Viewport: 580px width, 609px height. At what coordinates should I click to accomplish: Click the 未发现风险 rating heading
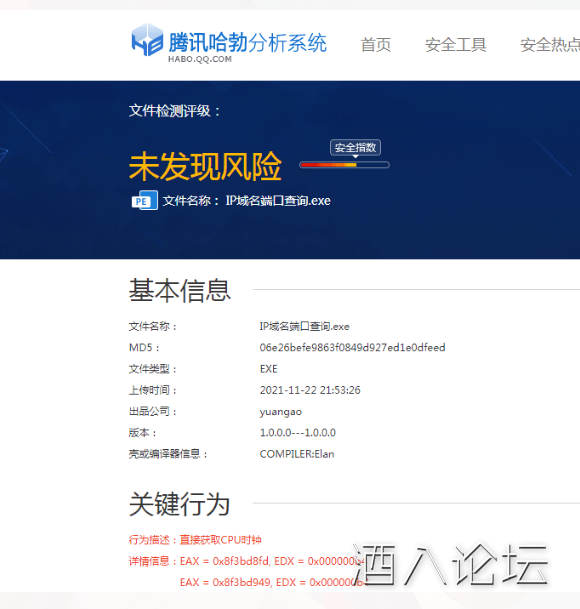click(x=205, y=166)
